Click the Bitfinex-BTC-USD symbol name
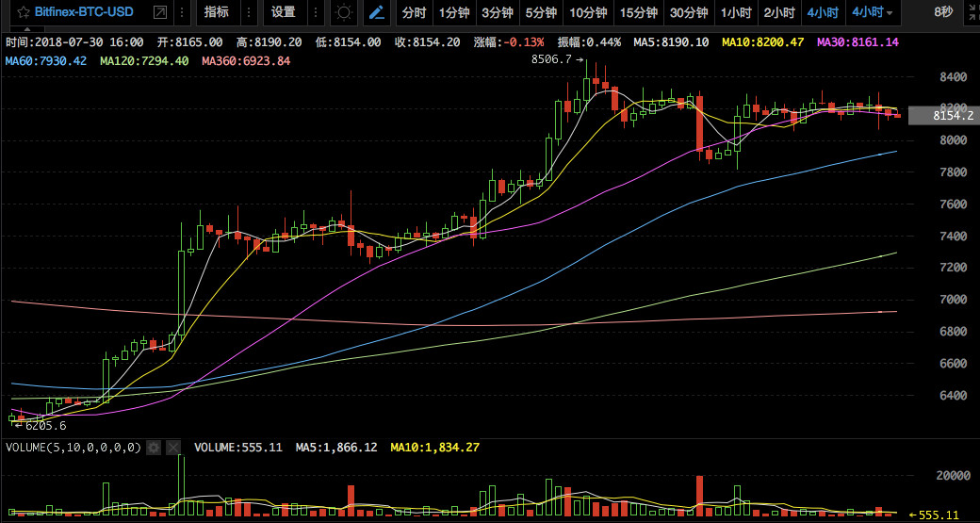The height and width of the screenshot is (523, 980). click(84, 12)
